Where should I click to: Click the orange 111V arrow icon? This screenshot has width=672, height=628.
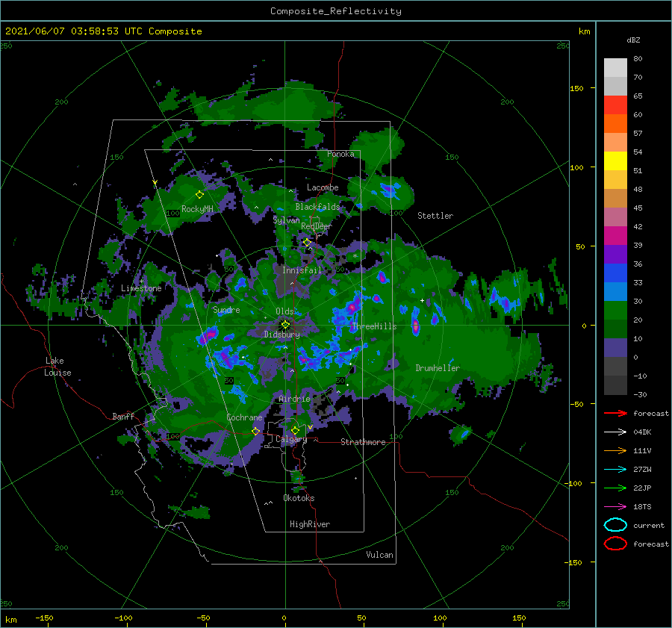click(x=615, y=450)
